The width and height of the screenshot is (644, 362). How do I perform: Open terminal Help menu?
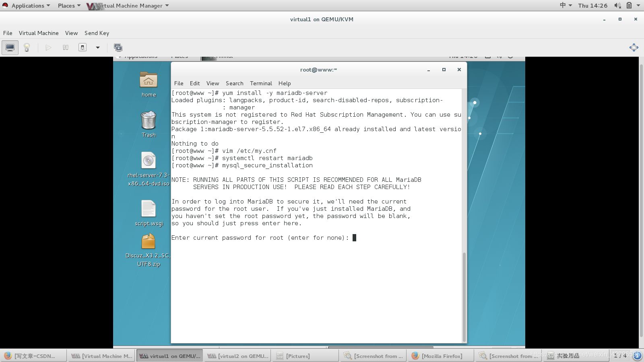point(285,83)
